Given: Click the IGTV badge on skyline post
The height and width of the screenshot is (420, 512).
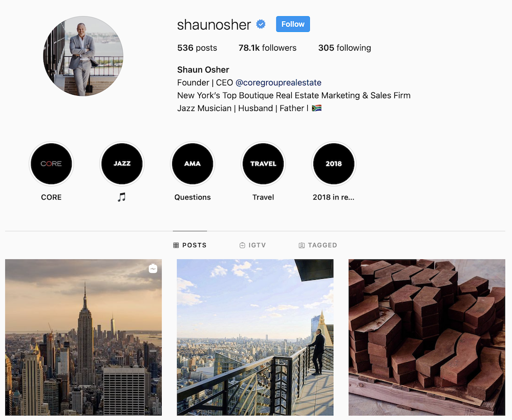Looking at the screenshot, I should [153, 268].
